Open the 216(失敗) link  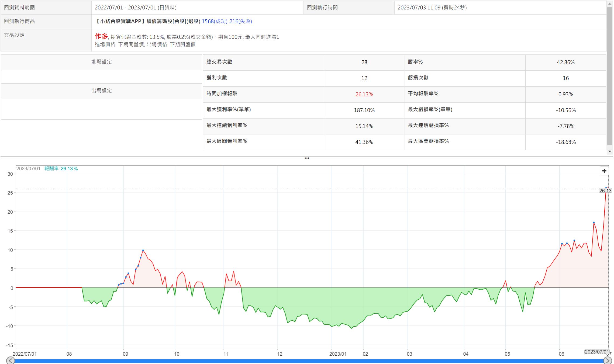point(240,21)
